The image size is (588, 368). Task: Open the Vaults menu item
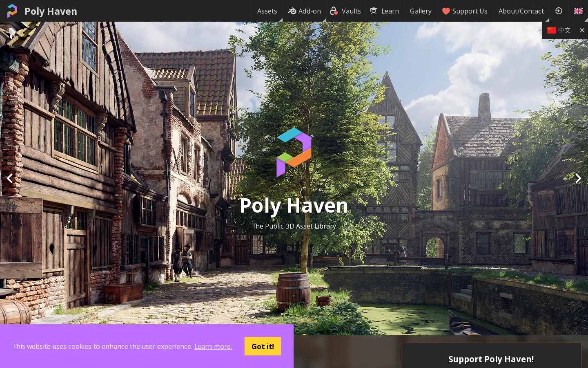click(345, 11)
